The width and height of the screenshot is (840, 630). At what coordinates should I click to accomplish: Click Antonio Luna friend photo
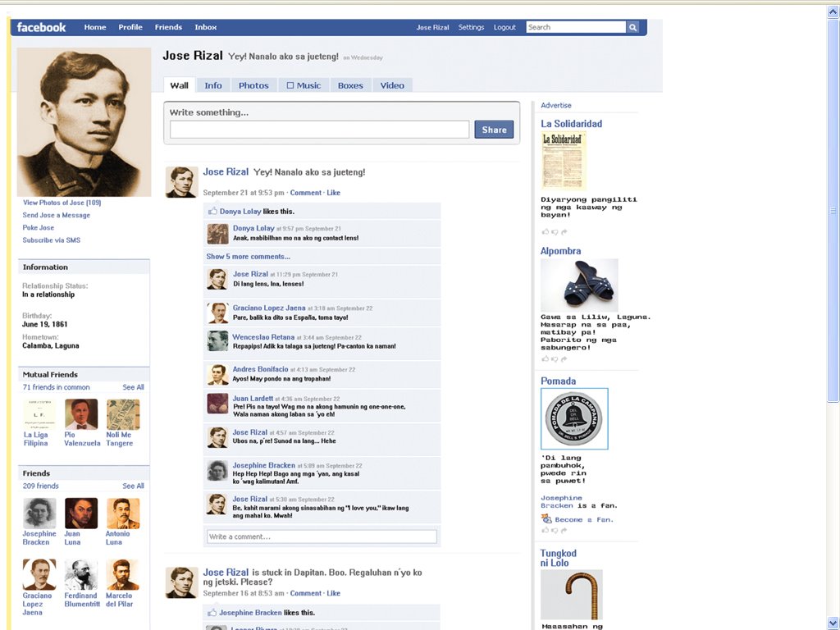[123, 514]
